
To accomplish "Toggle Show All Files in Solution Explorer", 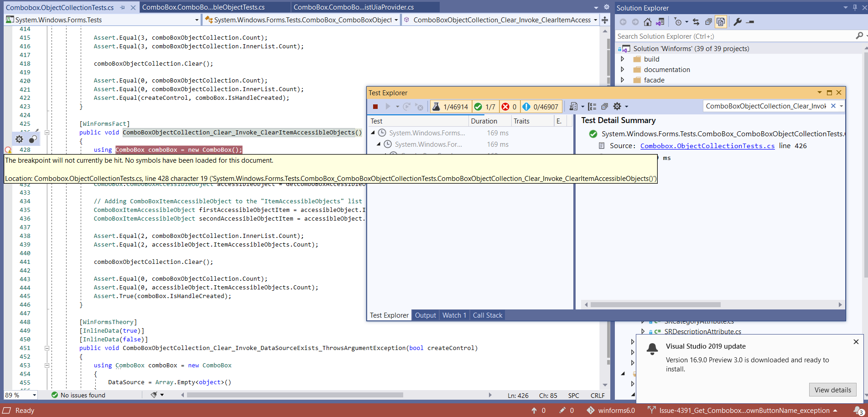I will 721,22.
